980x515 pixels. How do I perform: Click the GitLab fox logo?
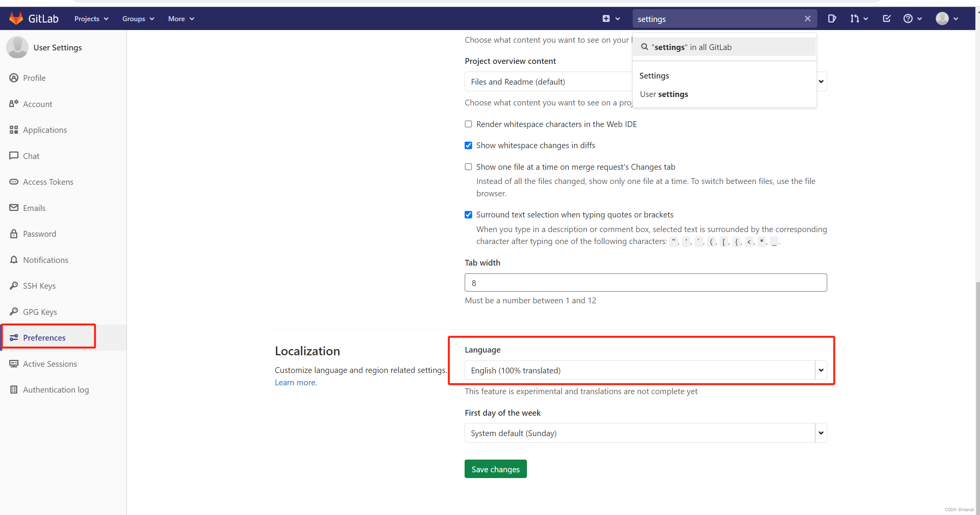tap(16, 18)
